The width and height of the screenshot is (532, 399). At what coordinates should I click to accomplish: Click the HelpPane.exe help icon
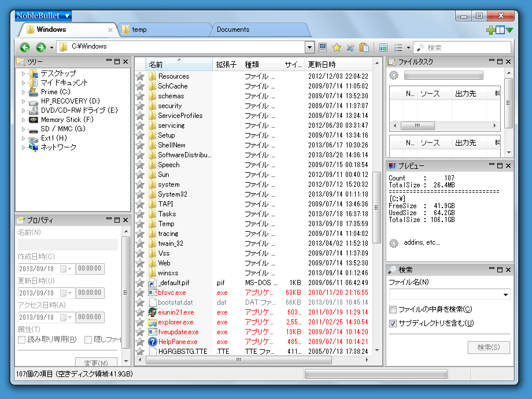153,342
